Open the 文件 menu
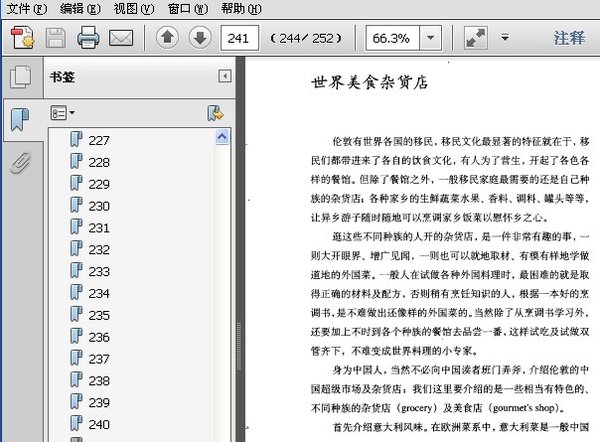This screenshot has height=442, width=600. point(25,8)
